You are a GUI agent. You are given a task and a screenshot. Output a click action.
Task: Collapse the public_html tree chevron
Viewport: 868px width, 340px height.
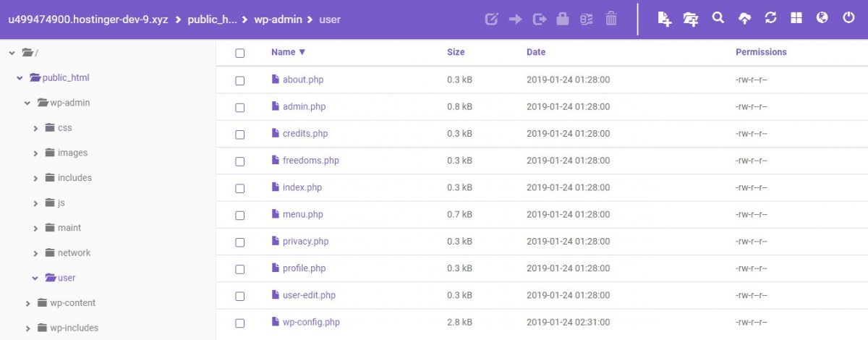pyautogui.click(x=20, y=78)
